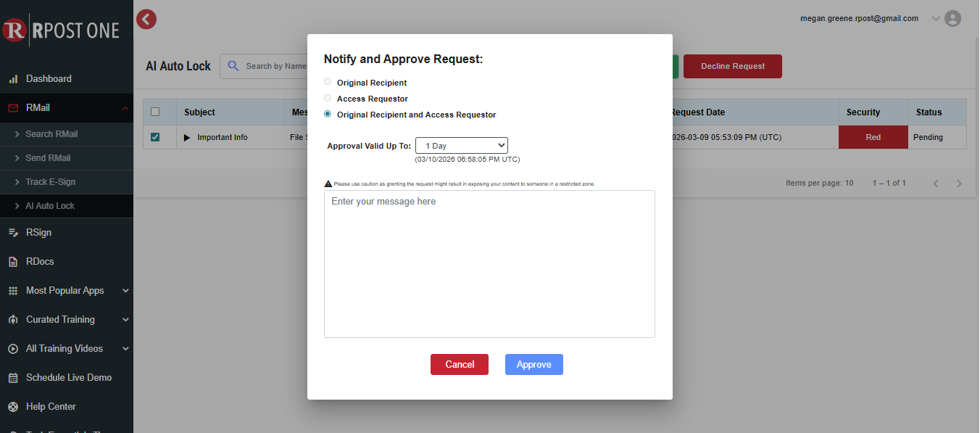980x433 pixels.
Task: Click the Decline Request button
Action: pos(732,66)
